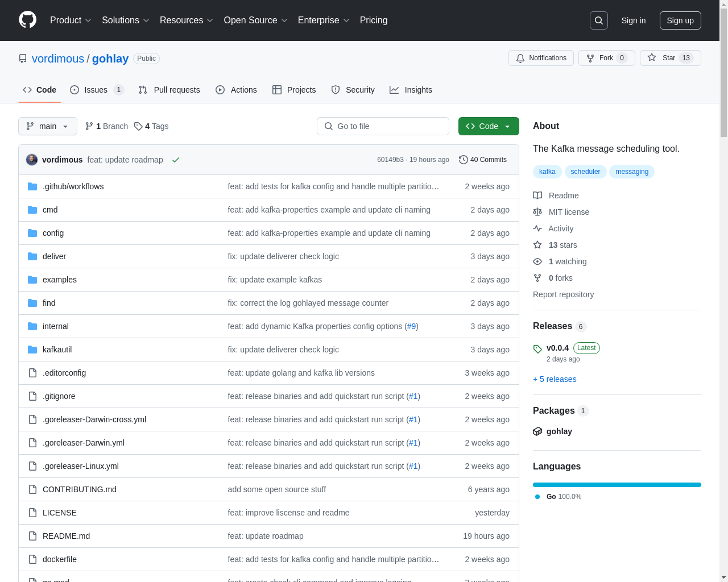The width and height of the screenshot is (728, 582).
Task: Expand the Product menu
Action: pos(71,20)
